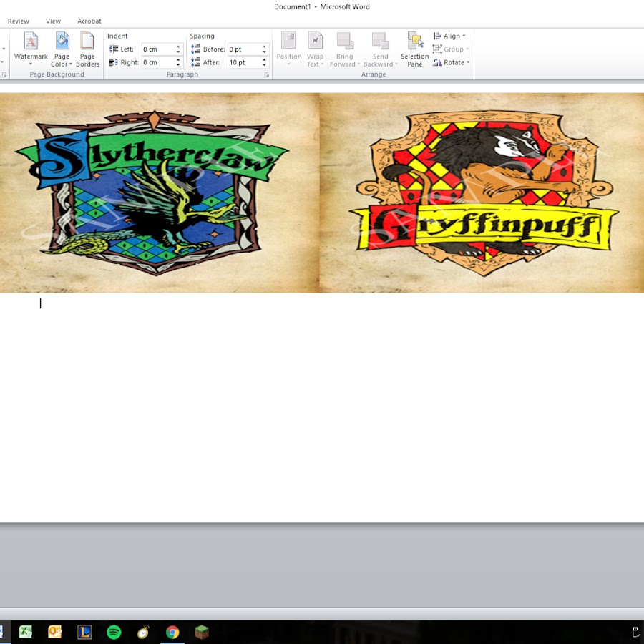The height and width of the screenshot is (644, 644).
Task: Click the USB device tray icon
Action: coord(635,632)
